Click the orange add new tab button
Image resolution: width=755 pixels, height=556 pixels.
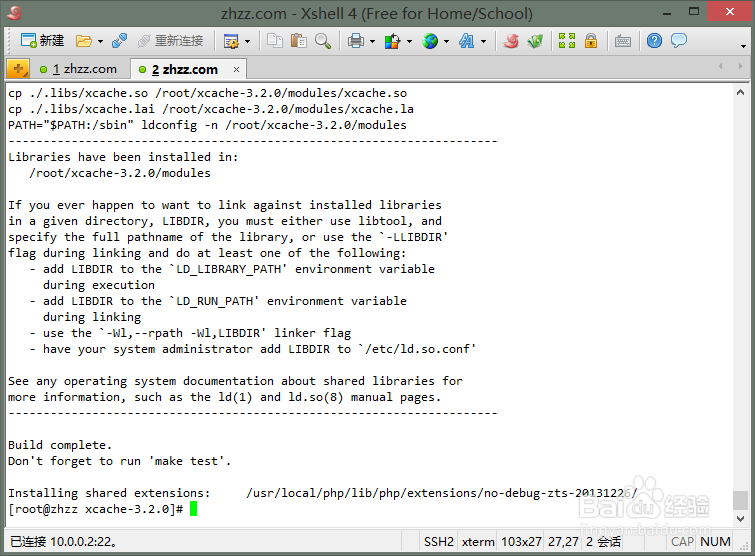pos(18,69)
